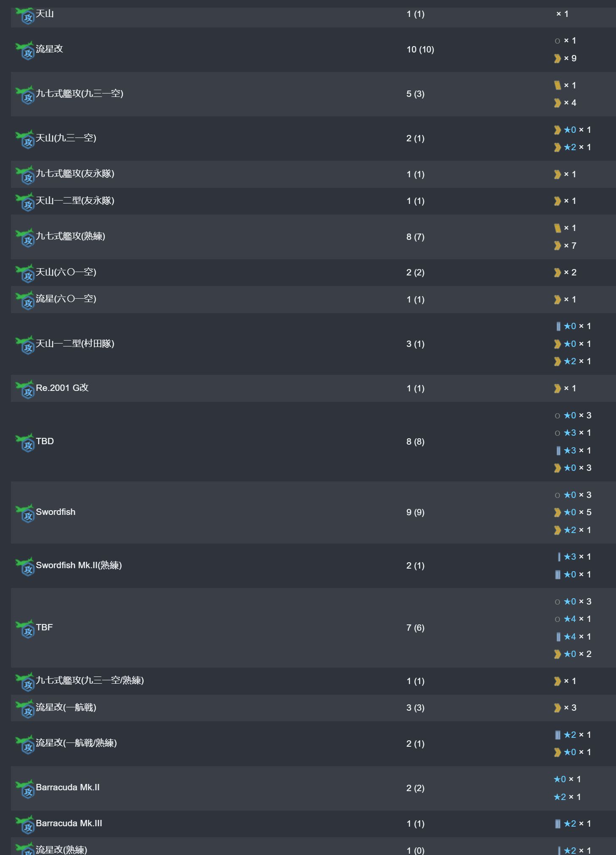Select the 天山一二型(村田隊) item name
The height and width of the screenshot is (855, 616).
(75, 344)
